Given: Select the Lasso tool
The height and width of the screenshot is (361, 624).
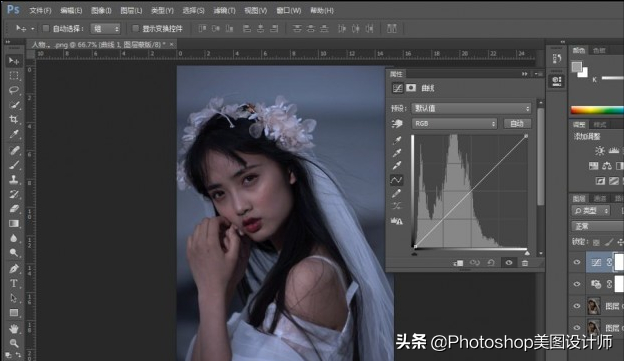Looking at the screenshot, I should coord(14,90).
